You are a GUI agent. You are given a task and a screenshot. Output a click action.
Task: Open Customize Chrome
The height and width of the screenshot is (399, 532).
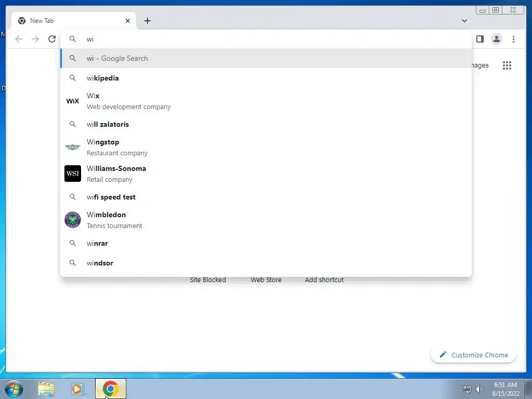(x=474, y=355)
